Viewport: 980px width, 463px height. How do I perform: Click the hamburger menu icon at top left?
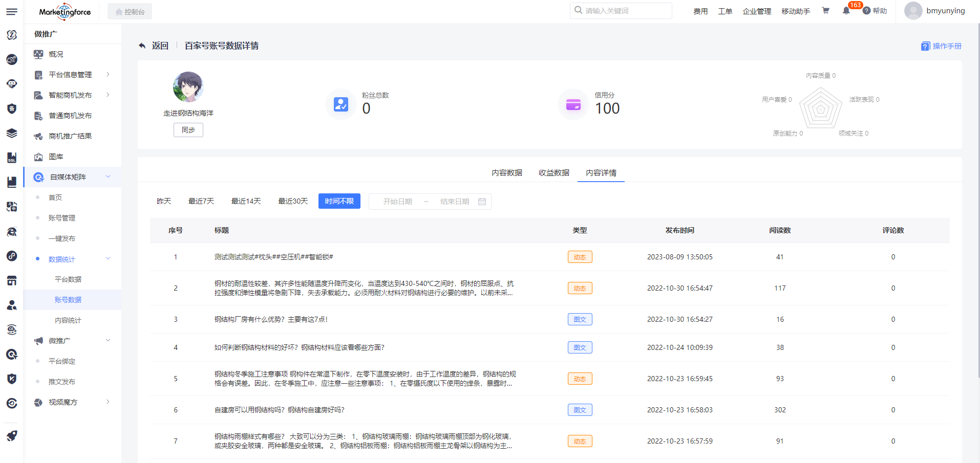pyautogui.click(x=11, y=11)
